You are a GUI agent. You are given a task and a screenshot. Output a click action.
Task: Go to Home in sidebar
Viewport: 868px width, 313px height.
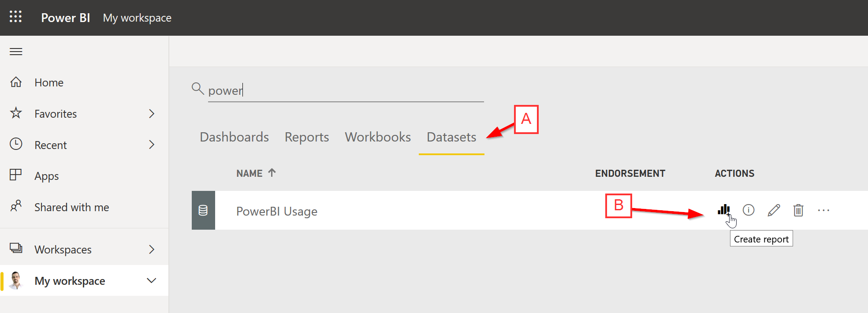coord(49,82)
